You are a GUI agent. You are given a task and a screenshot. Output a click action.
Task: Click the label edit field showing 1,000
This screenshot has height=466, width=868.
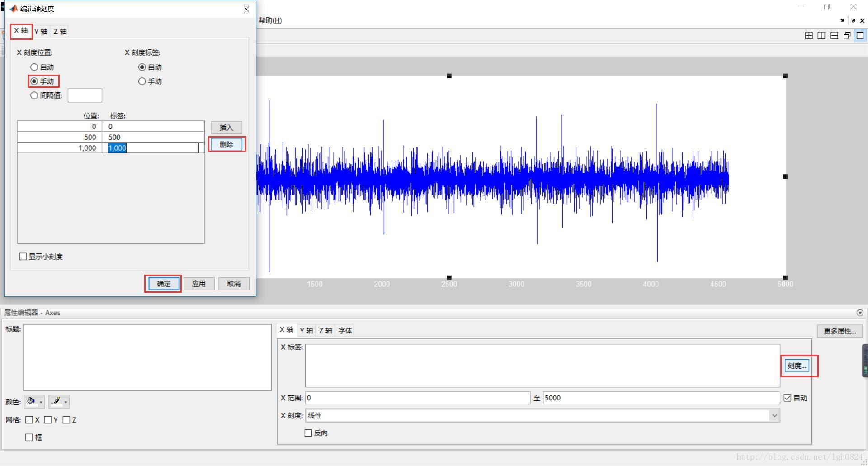click(153, 148)
